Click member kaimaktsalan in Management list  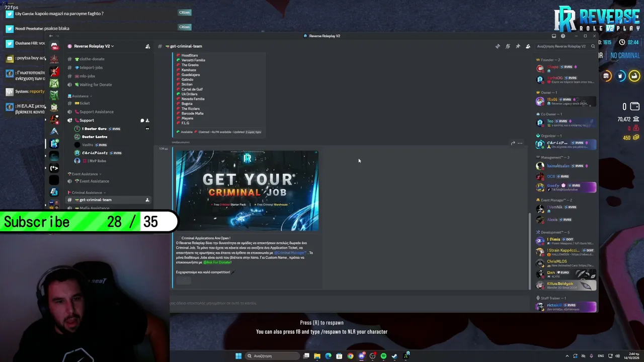566,166
